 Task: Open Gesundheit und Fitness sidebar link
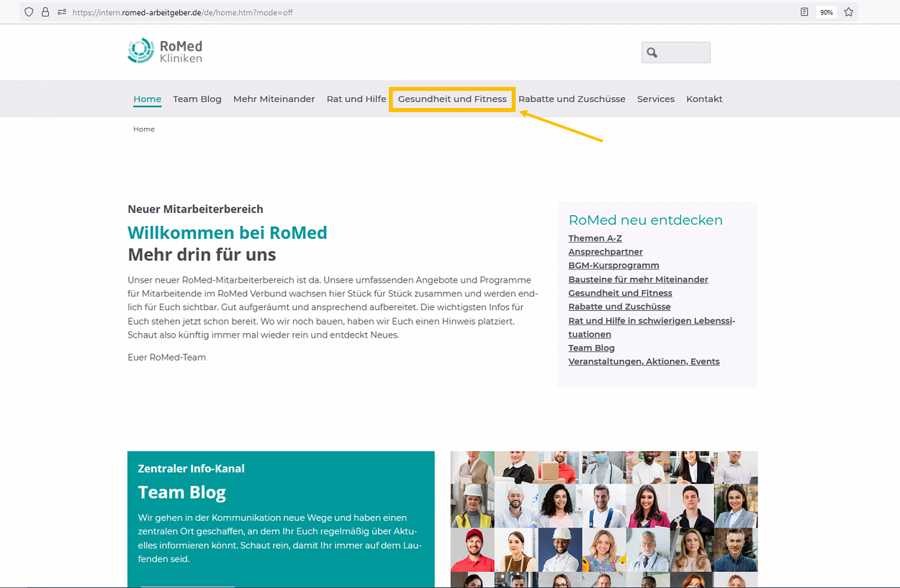click(621, 293)
